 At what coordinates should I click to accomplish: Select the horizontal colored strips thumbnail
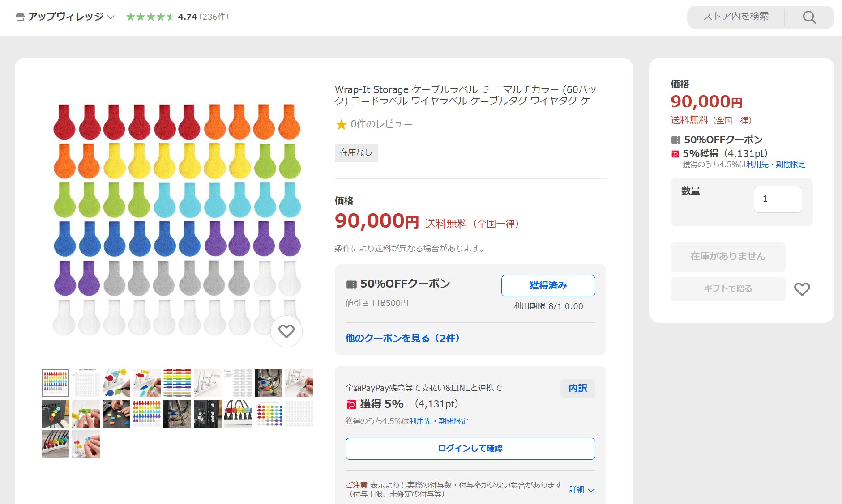[177, 383]
